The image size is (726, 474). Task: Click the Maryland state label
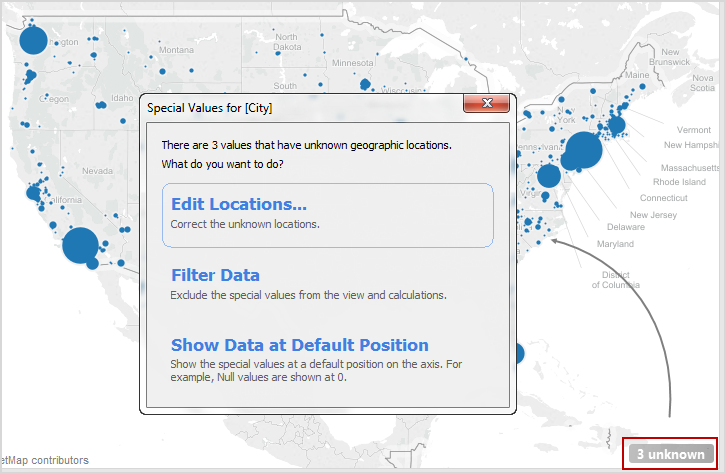[615, 244]
